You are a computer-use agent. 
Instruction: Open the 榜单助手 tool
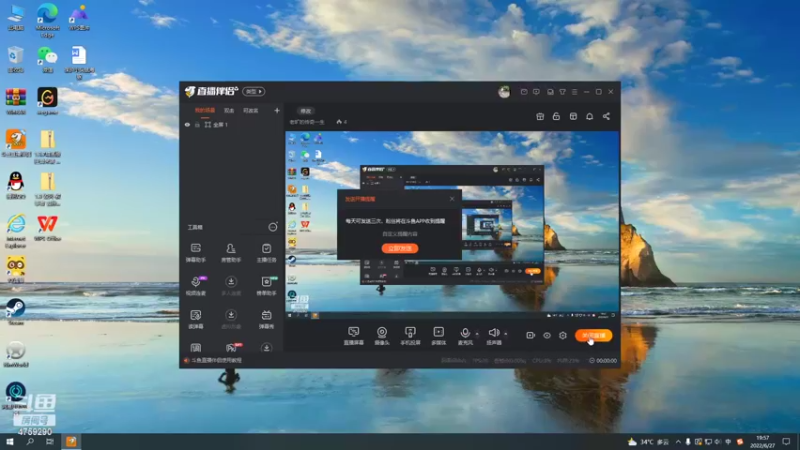[266, 286]
